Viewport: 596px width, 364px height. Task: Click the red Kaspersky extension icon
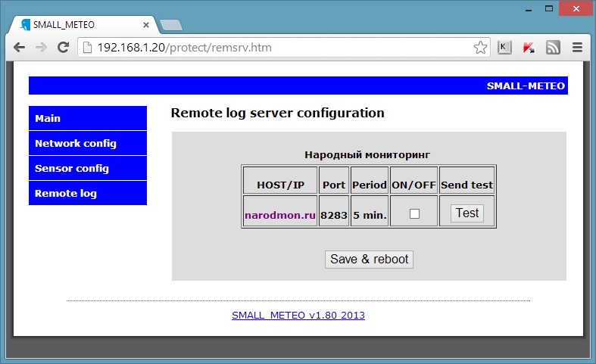(x=529, y=48)
